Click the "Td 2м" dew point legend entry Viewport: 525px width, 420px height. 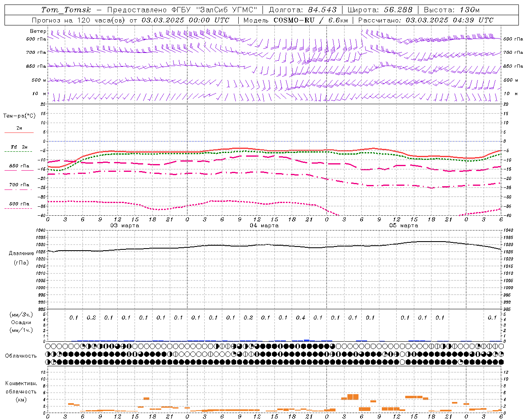(19, 147)
